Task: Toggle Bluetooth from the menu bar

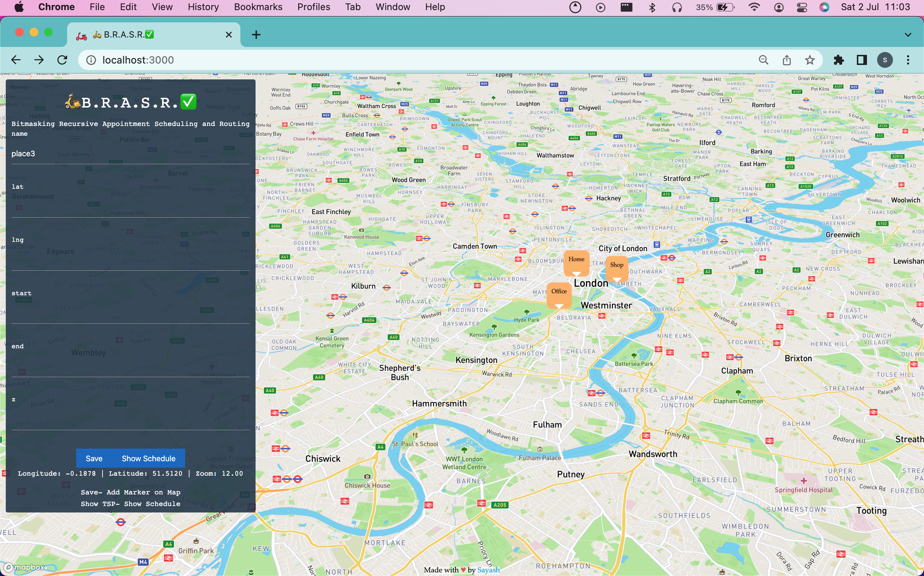Action: point(652,7)
